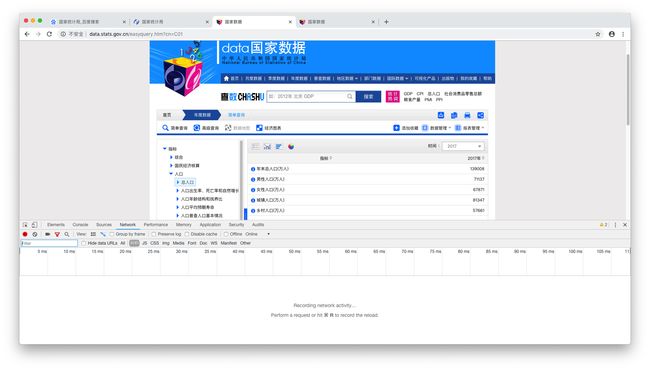The image size is (650, 370).
Task: Collapse the top-level tree root arrow
Action: point(165,149)
